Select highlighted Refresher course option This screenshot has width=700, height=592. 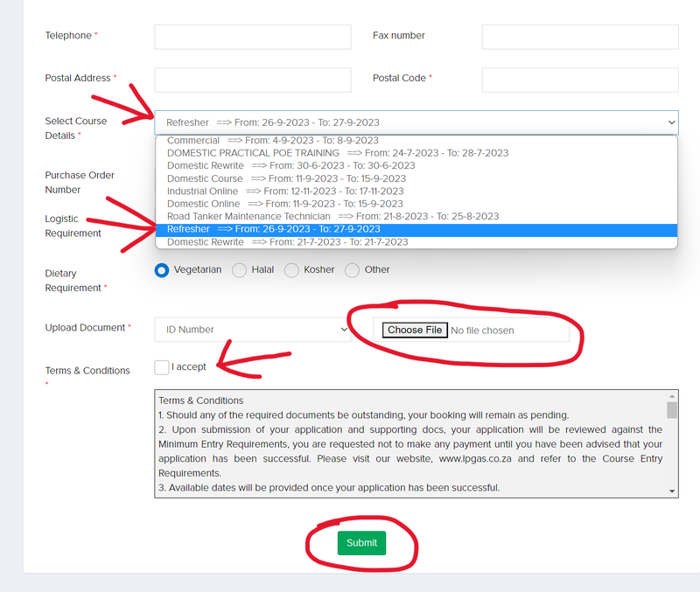273,229
